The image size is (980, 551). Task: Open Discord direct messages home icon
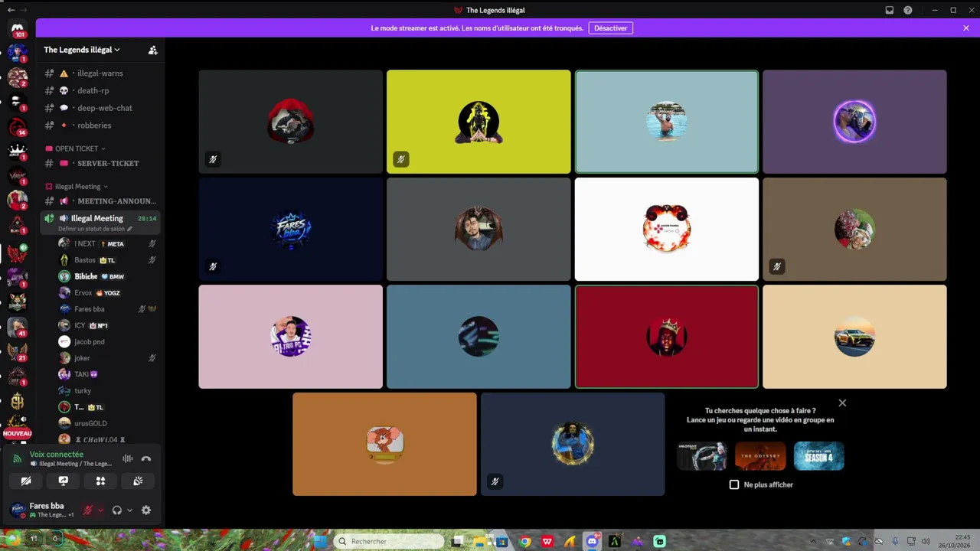17,29
